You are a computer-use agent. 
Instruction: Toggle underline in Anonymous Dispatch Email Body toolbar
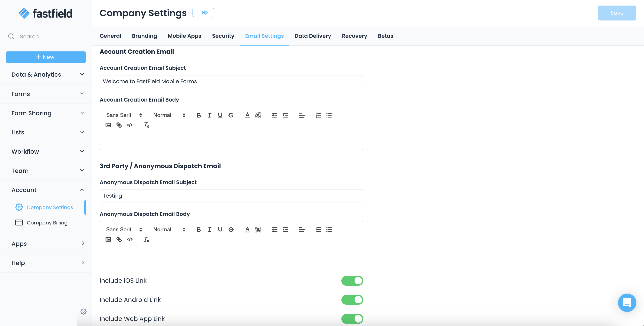220,229
